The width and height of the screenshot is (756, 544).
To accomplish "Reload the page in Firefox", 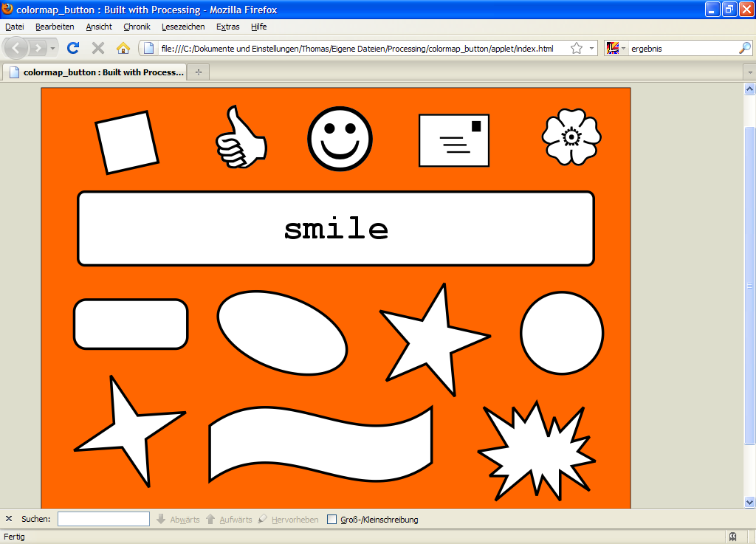I will (72, 47).
